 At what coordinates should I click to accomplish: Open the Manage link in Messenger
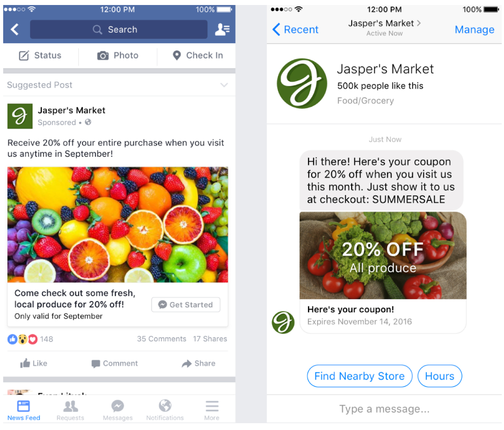[x=474, y=30]
